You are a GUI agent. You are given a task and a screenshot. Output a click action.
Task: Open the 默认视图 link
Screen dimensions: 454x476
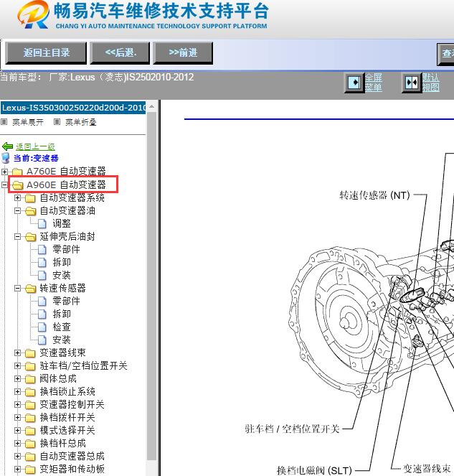pos(430,83)
